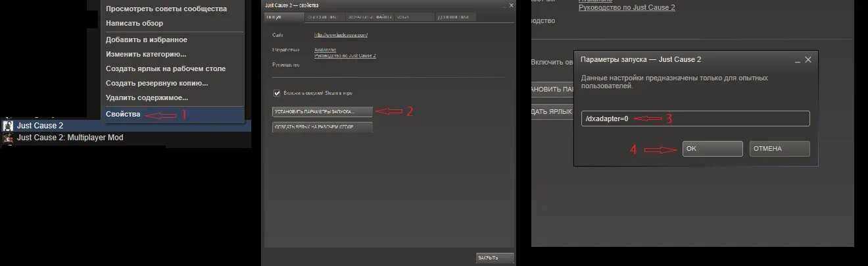Toggle the Steam overlay checkbox in properties window

(277, 93)
